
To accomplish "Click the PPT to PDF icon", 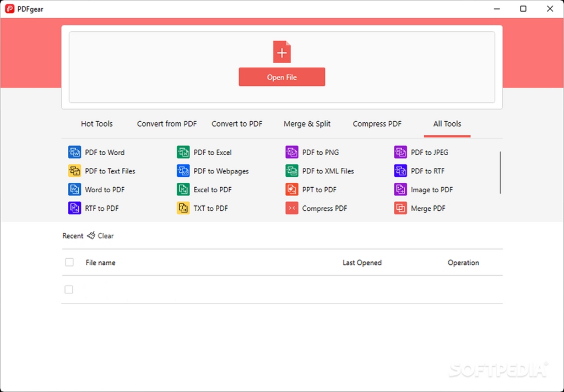I will 292,189.
